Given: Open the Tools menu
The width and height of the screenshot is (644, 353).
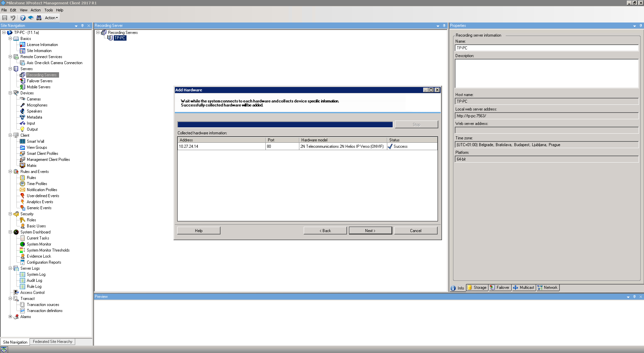Looking at the screenshot, I should 49,10.
